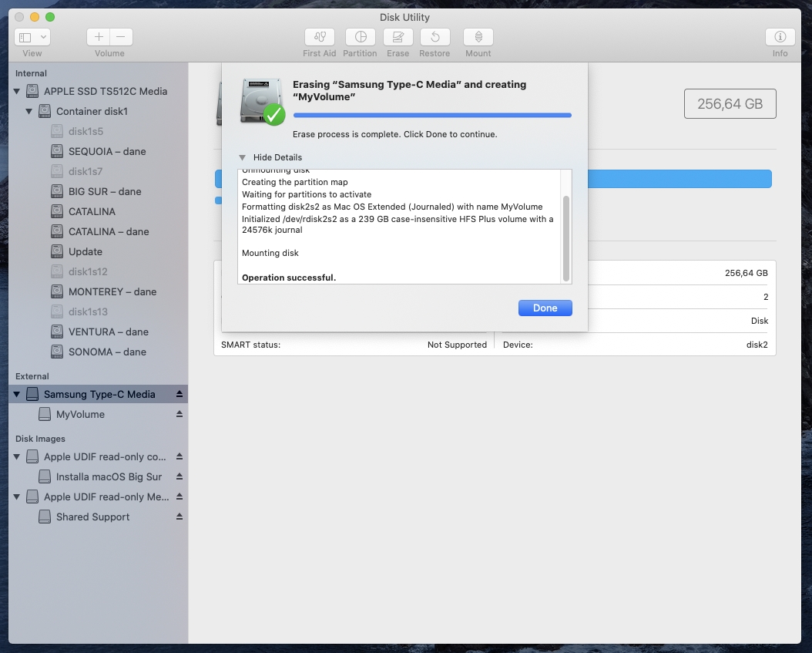Select BIG SUR – dane volume
This screenshot has width=812, height=653.
click(x=99, y=191)
